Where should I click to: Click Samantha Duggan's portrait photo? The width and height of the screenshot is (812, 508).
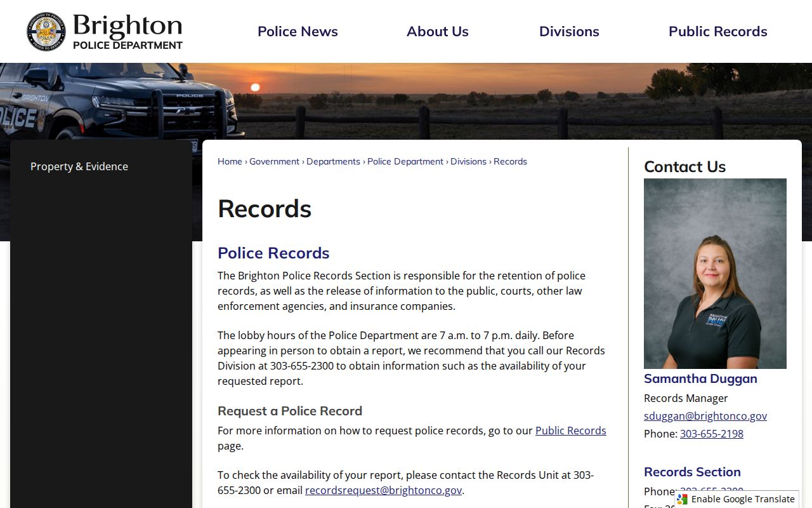715,274
